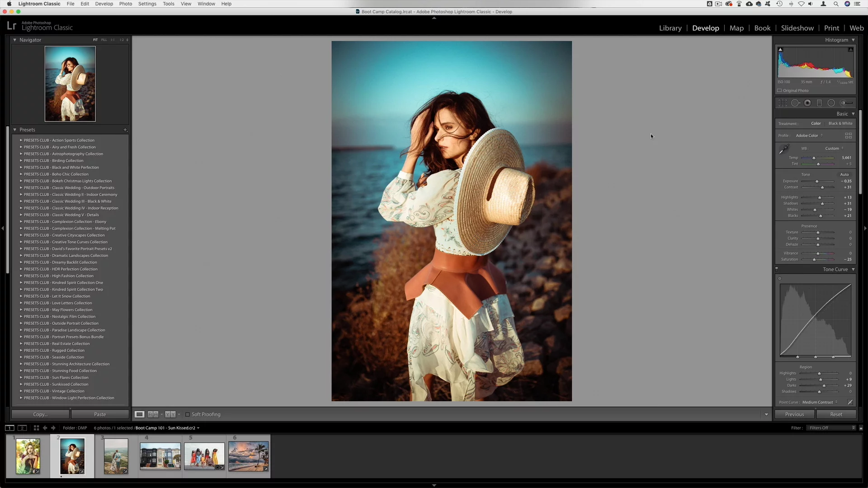
Task: Go forward with filmstrip right arrow
Action: coord(53,428)
